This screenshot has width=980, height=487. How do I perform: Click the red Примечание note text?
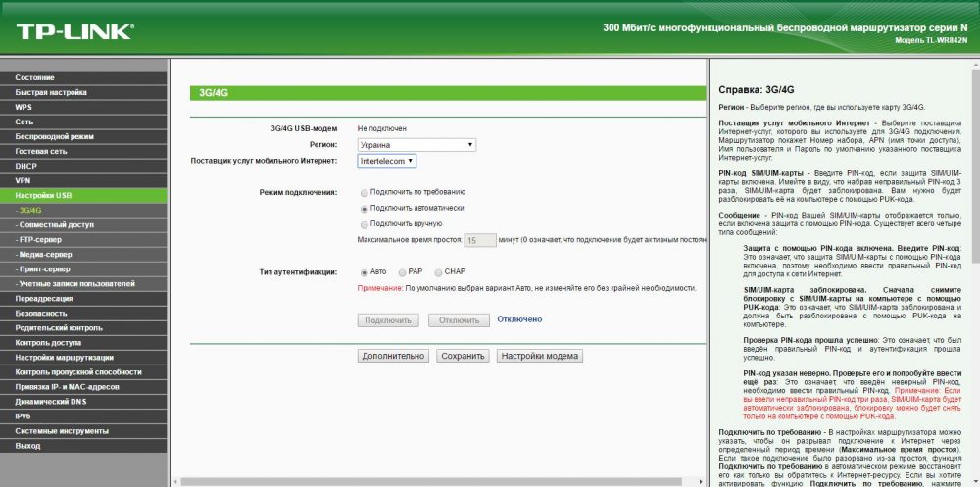pyautogui.click(x=378, y=288)
